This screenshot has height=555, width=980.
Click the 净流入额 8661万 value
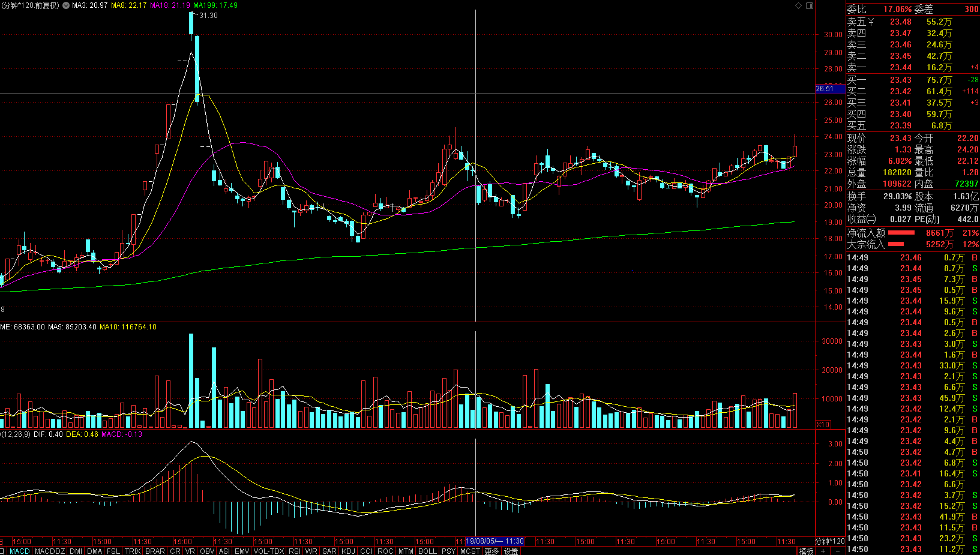(940, 233)
